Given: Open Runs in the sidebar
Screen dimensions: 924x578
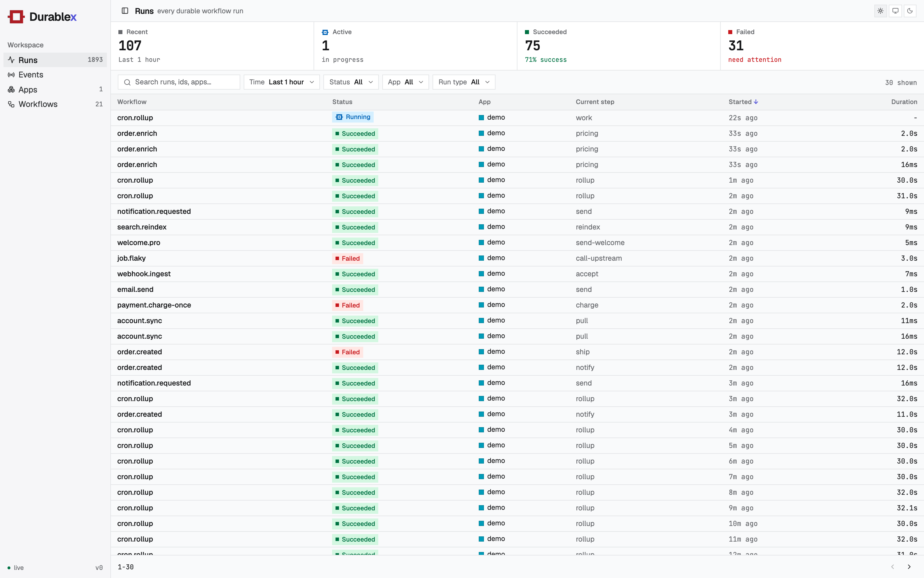Looking at the screenshot, I should [55, 60].
